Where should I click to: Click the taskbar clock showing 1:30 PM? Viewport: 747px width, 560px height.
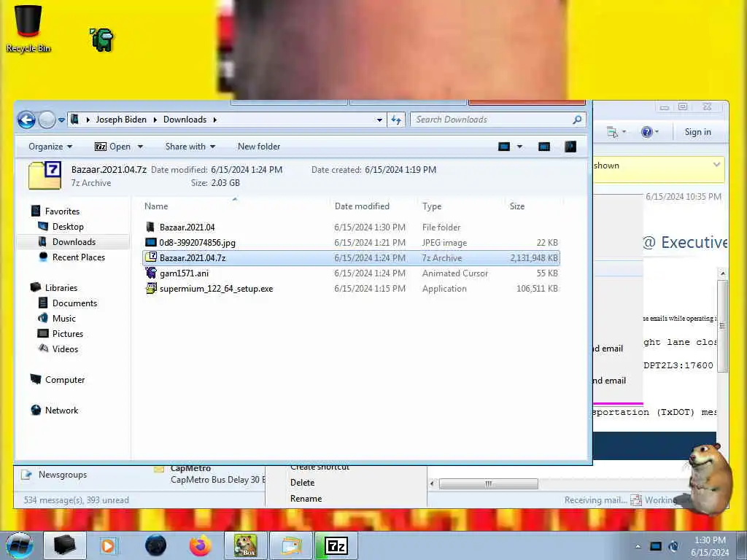[x=709, y=546]
